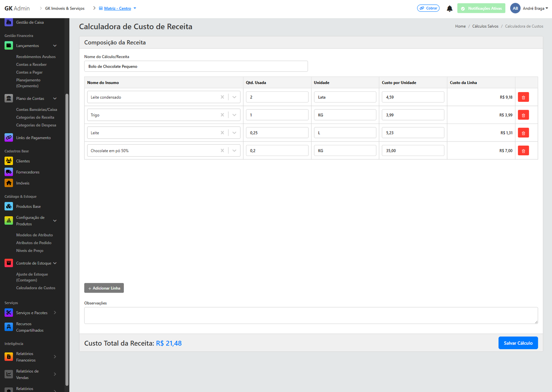This screenshot has height=392, width=552.
Task: Remove the Chocolate em pó 50% row
Action: click(x=523, y=151)
